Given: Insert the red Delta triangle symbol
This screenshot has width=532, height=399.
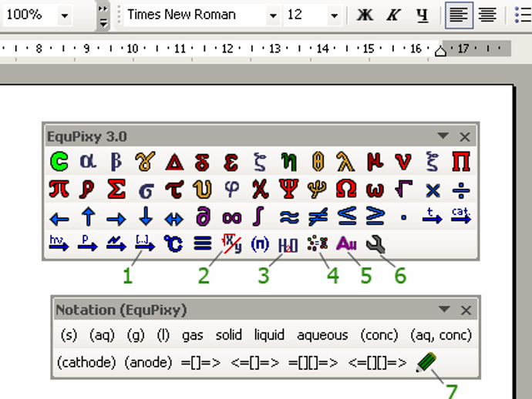Looking at the screenshot, I should pos(174,161).
